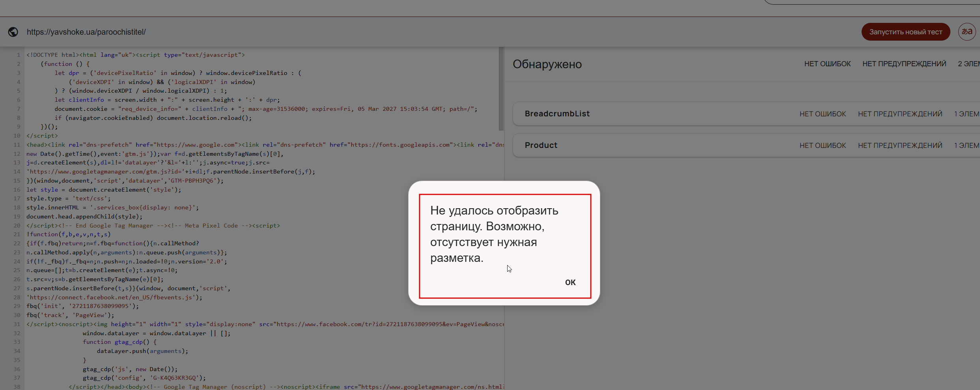The width and height of the screenshot is (980, 390).
Task: Click НЕТ ПРЕДУПРЕЖДЕНИЙ in the Обнаружено header
Action: pos(904,64)
